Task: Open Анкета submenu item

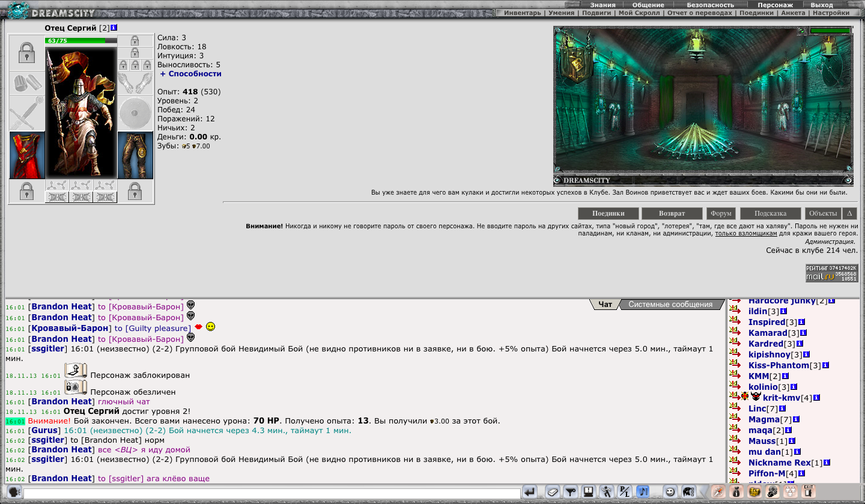Action: [x=793, y=13]
